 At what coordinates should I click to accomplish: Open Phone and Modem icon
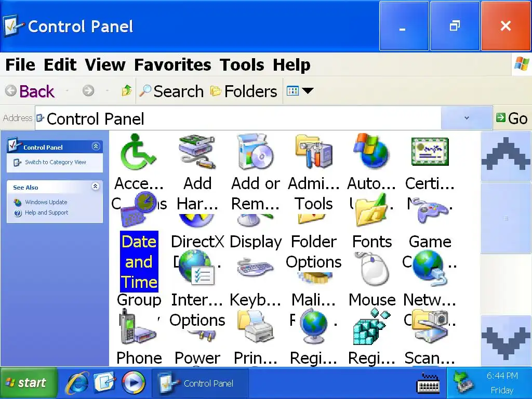(138, 326)
